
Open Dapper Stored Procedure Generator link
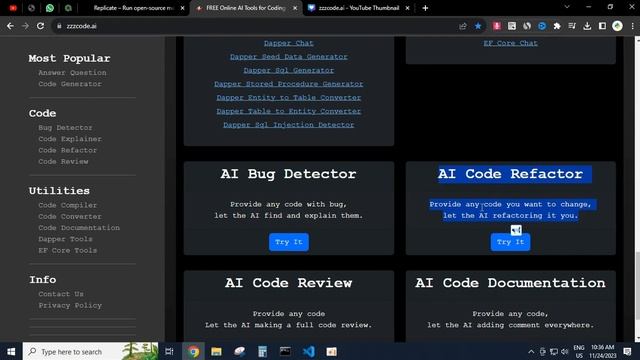(289, 84)
